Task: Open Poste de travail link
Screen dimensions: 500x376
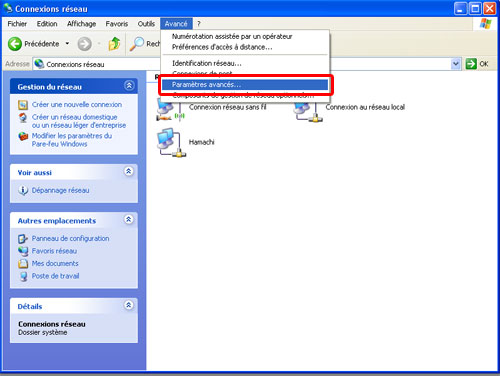Action: click(55, 276)
